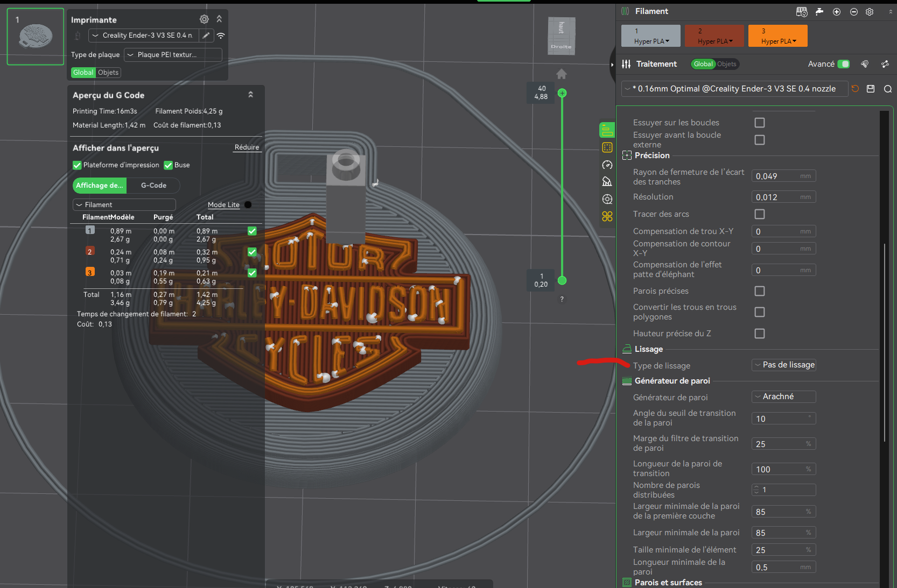Open filament settings gear icon
The height and width of the screenshot is (588, 897).
pos(870,12)
